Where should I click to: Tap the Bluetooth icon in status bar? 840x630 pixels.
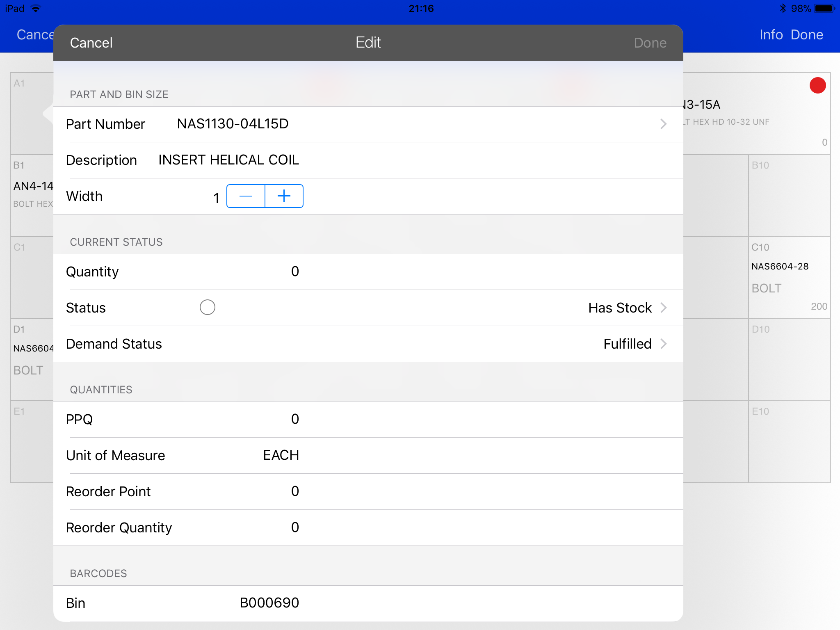coord(783,8)
